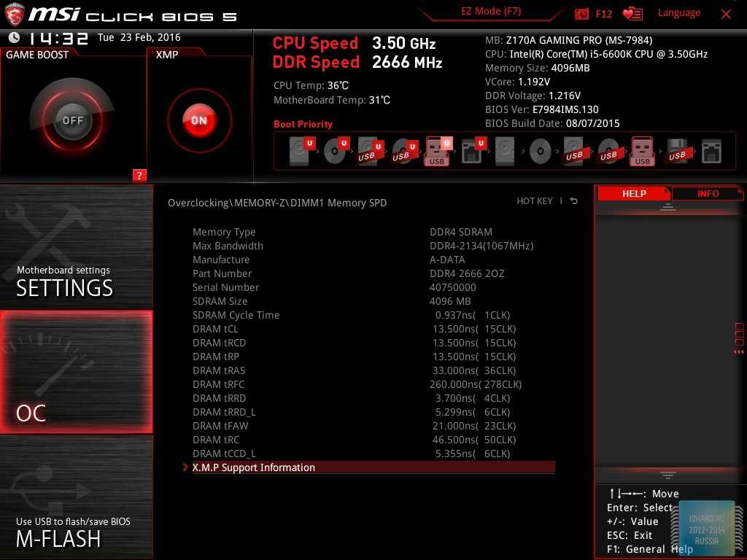Switch to EZ Mode (F7)
The width and height of the screenshot is (747, 560).
pyautogui.click(x=491, y=12)
